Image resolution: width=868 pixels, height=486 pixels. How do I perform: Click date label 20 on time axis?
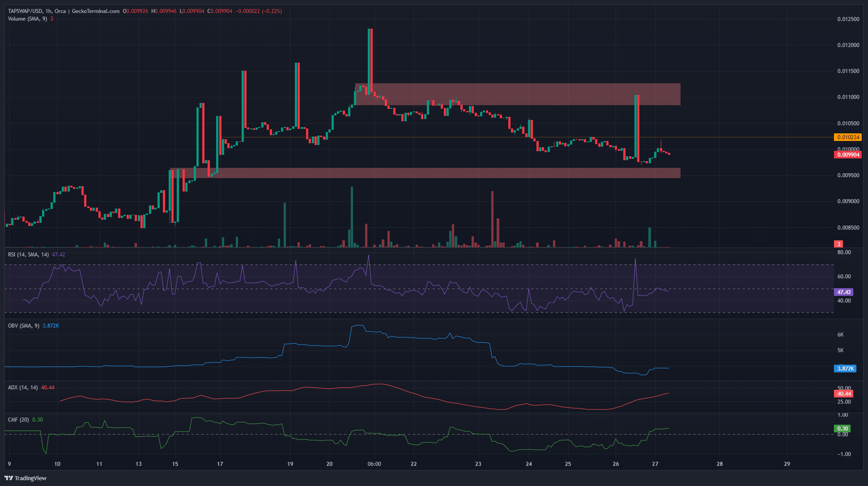coord(330,464)
